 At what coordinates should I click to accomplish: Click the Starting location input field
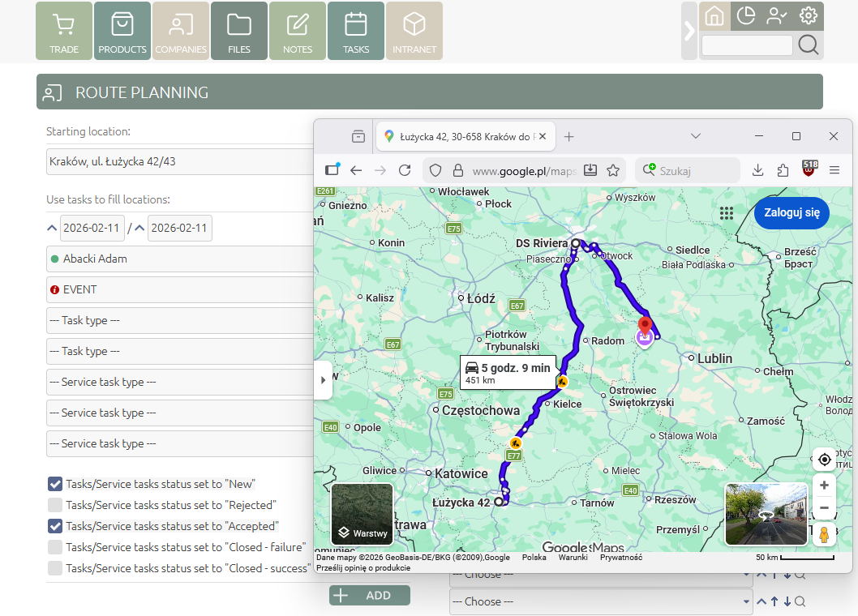(x=178, y=161)
